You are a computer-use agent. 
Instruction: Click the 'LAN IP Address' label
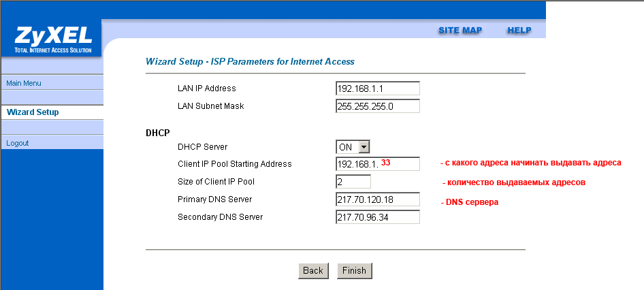(206, 88)
